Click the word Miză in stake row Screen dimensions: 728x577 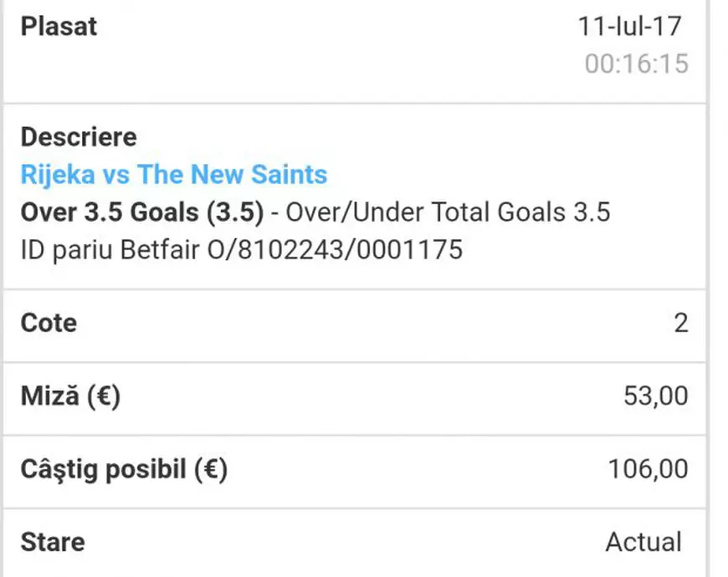[48, 396]
